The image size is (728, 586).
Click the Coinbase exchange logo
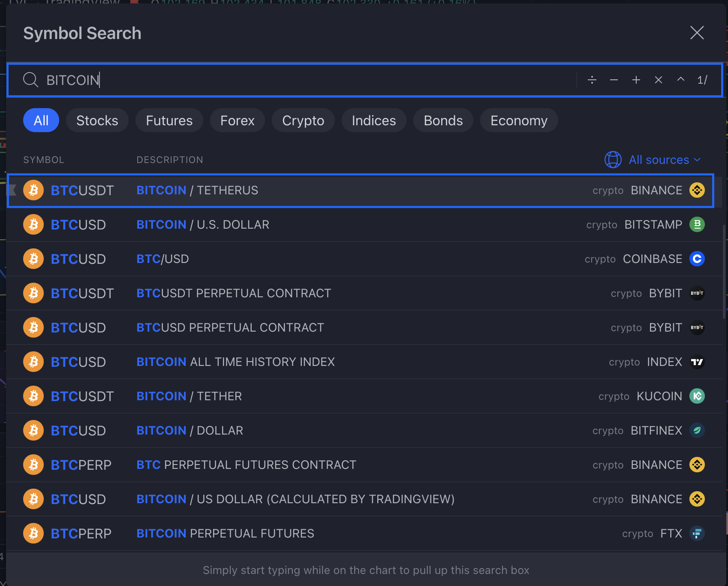coord(697,259)
